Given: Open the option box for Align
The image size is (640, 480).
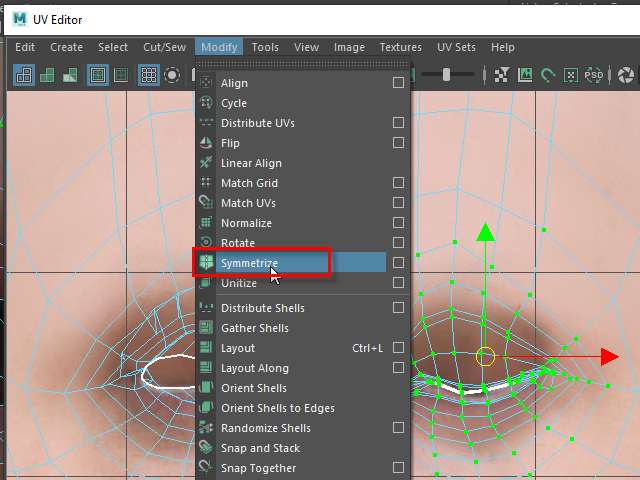Looking at the screenshot, I should (398, 83).
